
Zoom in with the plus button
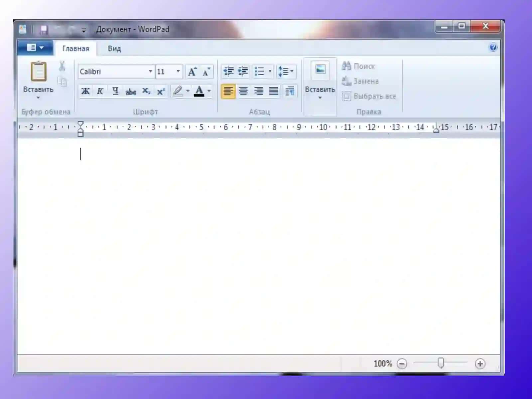point(480,364)
